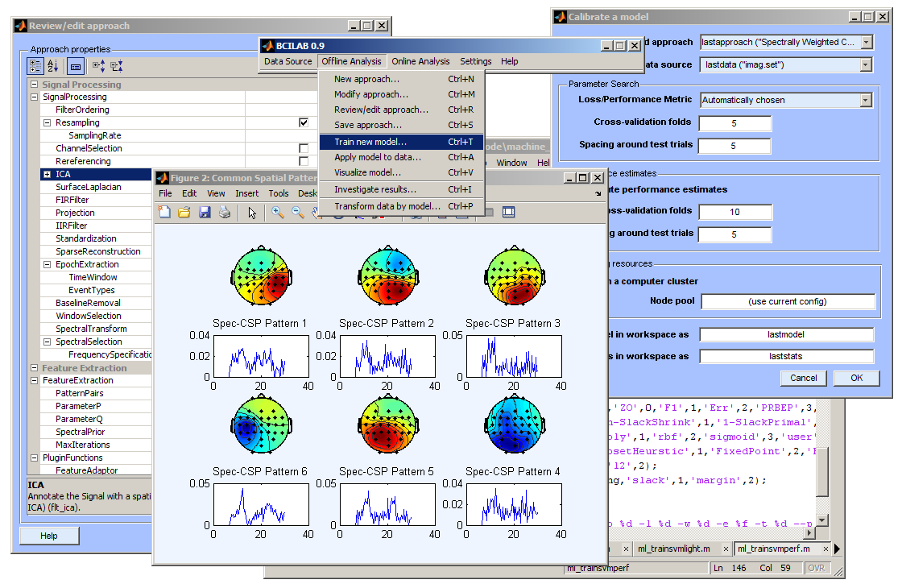This screenshot has height=588, width=902.
Task: Click the print figure icon
Action: point(225,212)
